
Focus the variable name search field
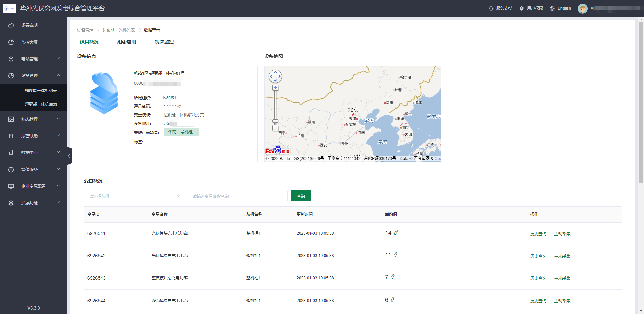click(237, 196)
